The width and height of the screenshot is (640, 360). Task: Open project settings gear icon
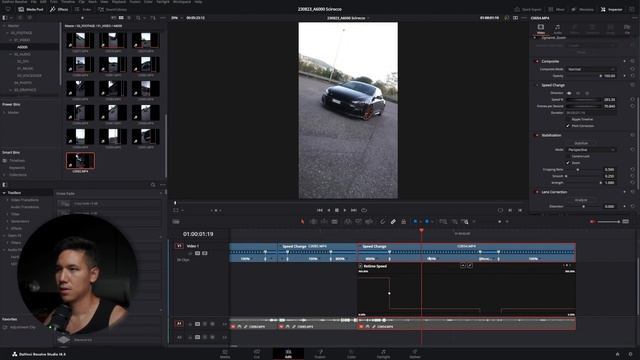[x=631, y=354]
